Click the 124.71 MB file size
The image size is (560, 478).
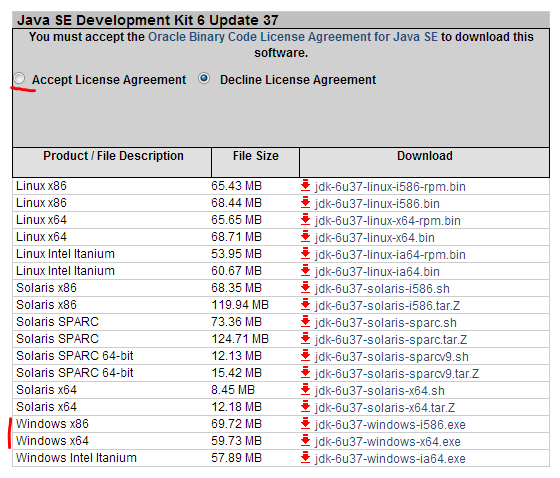point(240,339)
